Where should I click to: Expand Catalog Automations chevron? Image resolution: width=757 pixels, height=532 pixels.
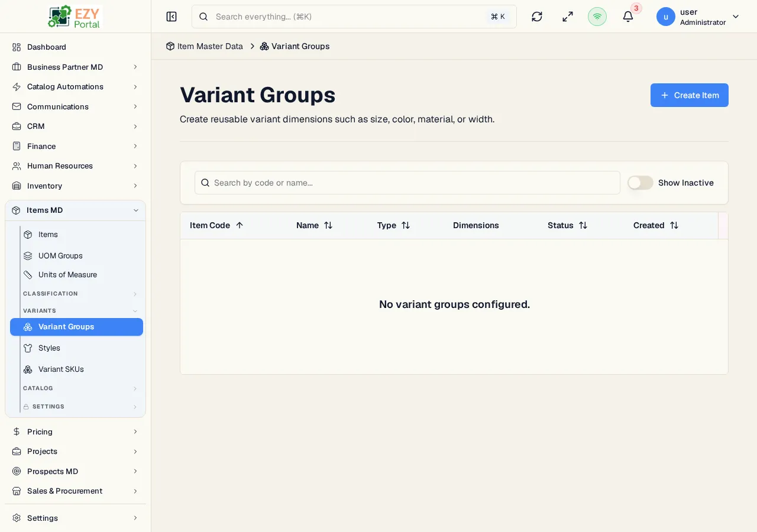point(135,87)
